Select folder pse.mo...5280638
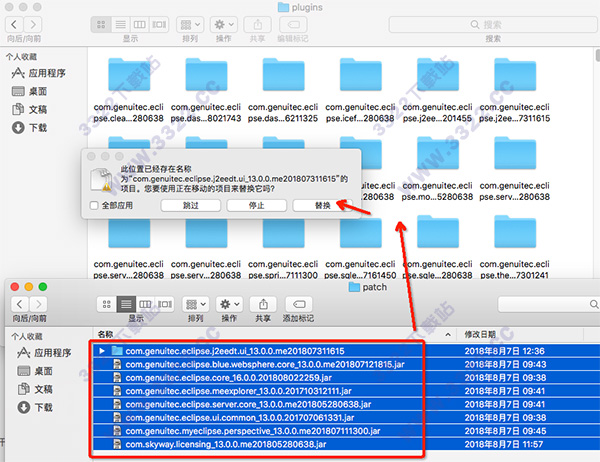This screenshot has width=600, height=462. click(437, 169)
